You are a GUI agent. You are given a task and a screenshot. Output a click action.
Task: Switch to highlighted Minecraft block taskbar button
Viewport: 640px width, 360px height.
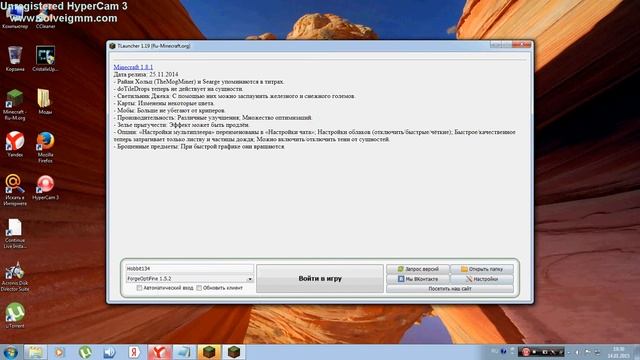click(209, 352)
